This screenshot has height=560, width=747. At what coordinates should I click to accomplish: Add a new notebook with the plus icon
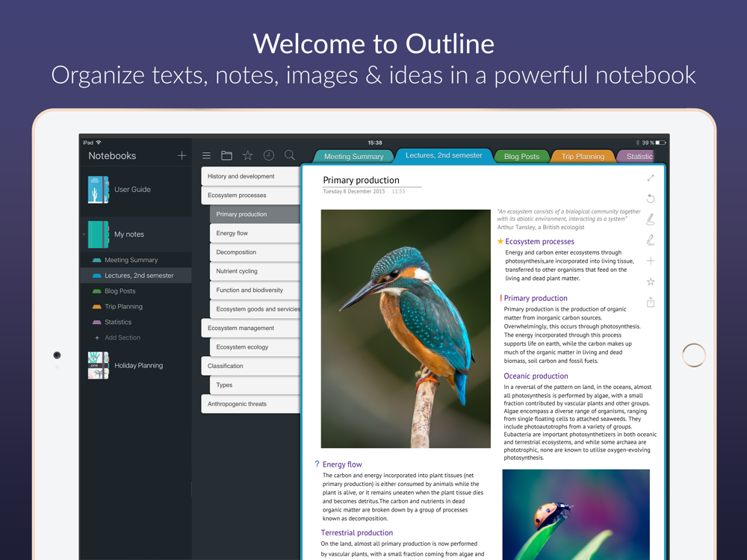pos(182,156)
